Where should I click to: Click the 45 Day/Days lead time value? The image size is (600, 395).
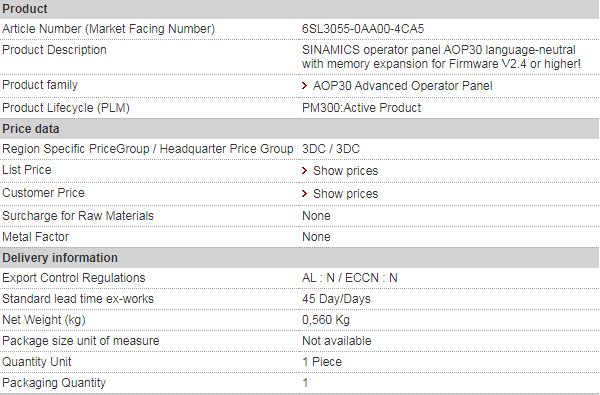pyautogui.click(x=336, y=299)
